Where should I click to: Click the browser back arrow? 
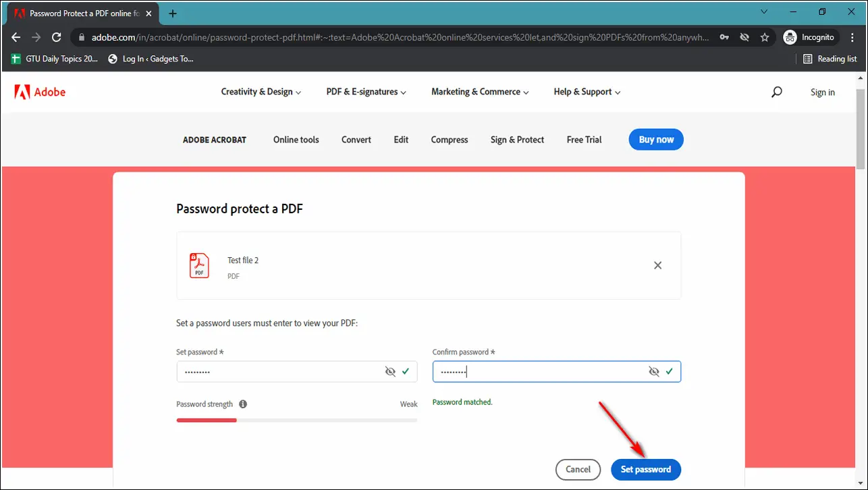point(16,38)
